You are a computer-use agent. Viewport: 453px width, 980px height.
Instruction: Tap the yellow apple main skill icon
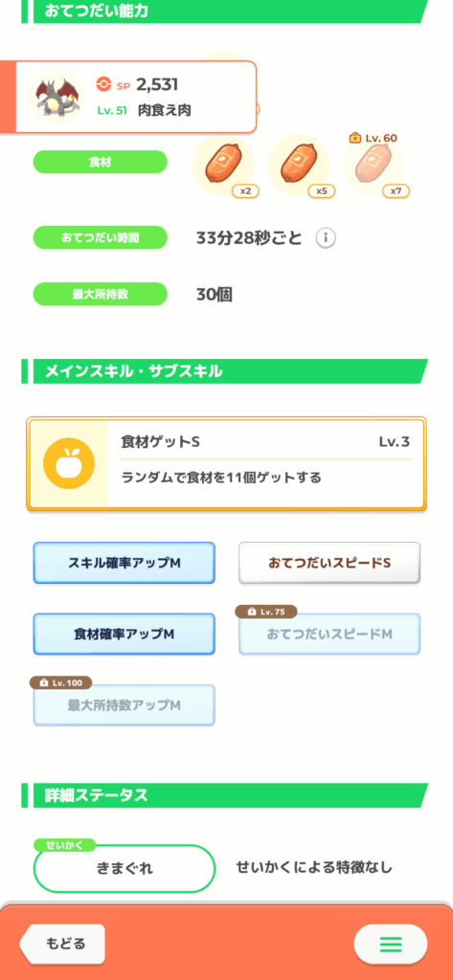pos(69,464)
